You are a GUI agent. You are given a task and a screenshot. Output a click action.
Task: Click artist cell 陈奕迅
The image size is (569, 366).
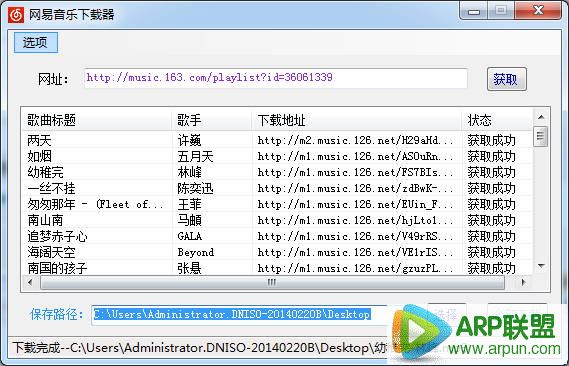pyautogui.click(x=195, y=188)
